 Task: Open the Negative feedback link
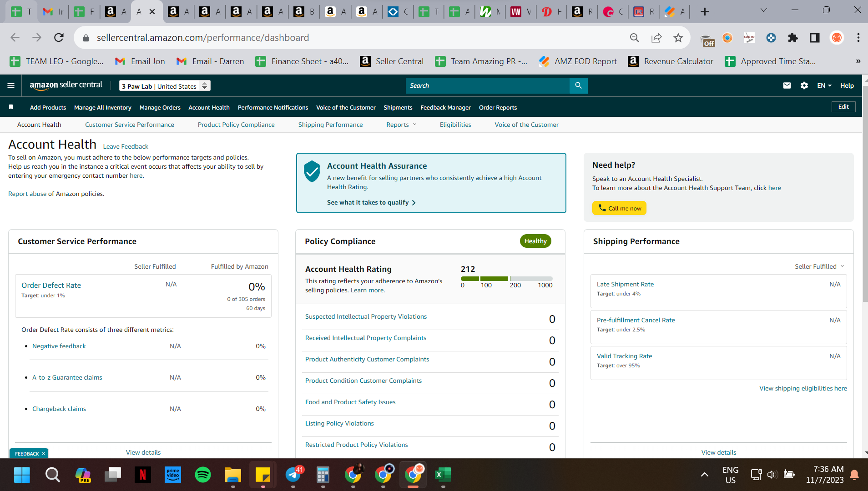[59, 346]
